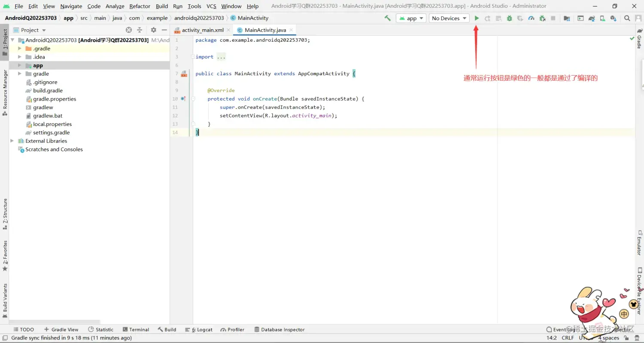Click the green Run app button
This screenshot has width=644, height=343.
point(477,18)
